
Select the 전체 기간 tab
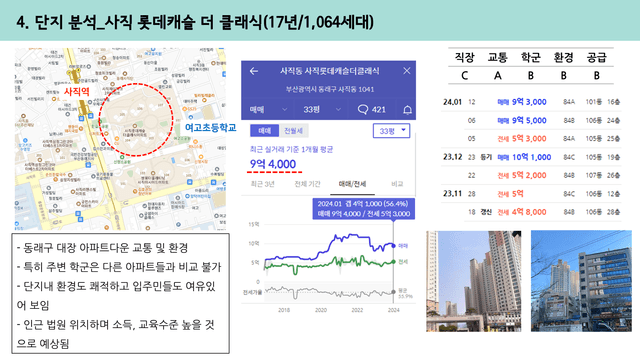(307, 184)
